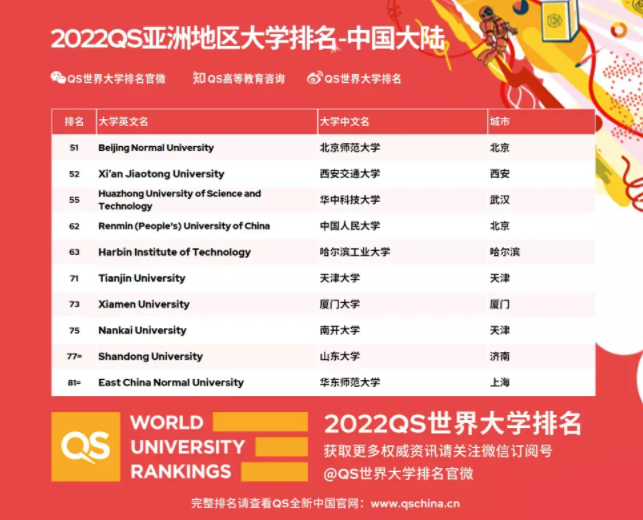Click Beijing Normal University row text
643x520 pixels.
point(156,148)
